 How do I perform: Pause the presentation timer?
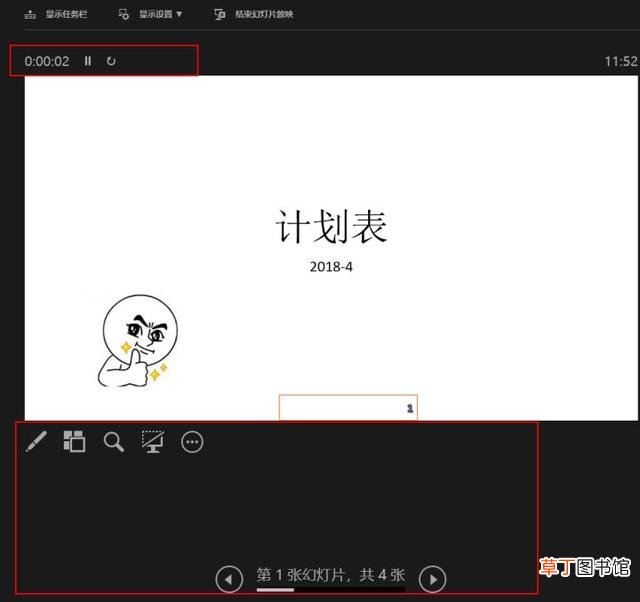pos(88,61)
